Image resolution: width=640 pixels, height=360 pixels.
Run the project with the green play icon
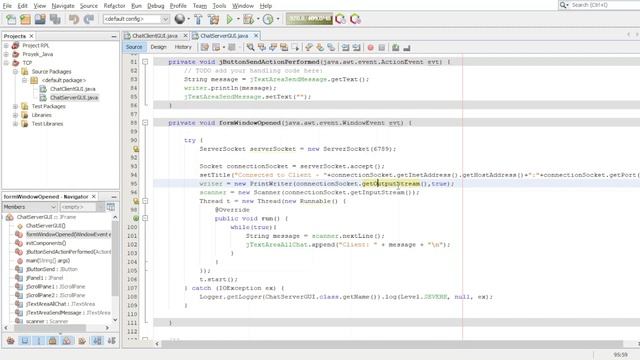coord(229,19)
